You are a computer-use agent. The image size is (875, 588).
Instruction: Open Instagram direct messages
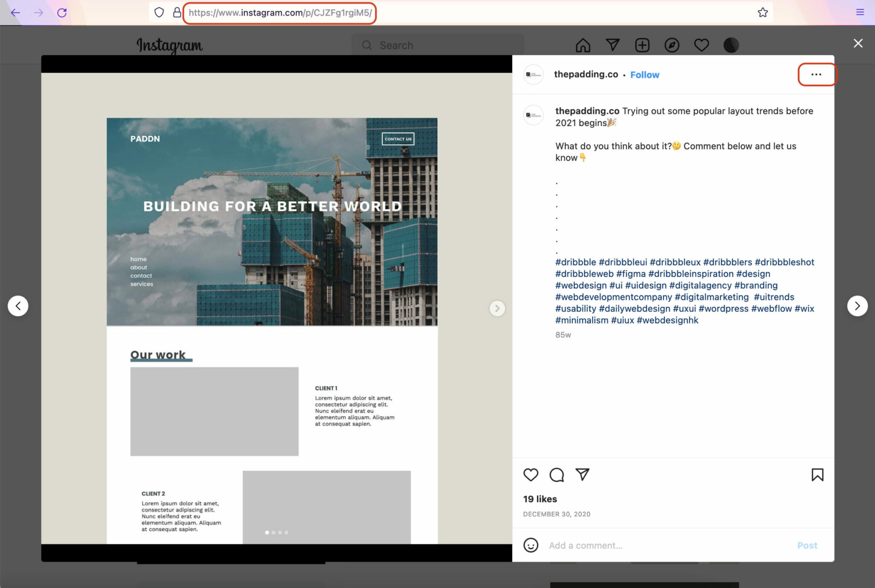tap(613, 45)
